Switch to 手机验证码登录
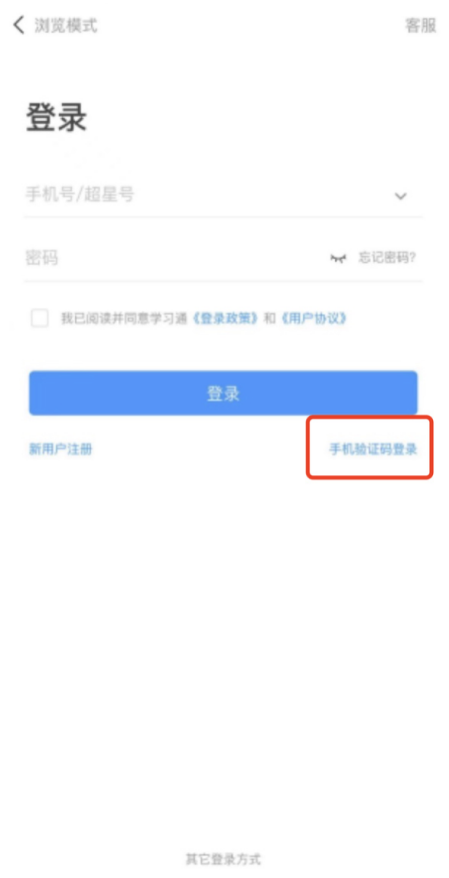This screenshot has width=449, height=878. 373,449
